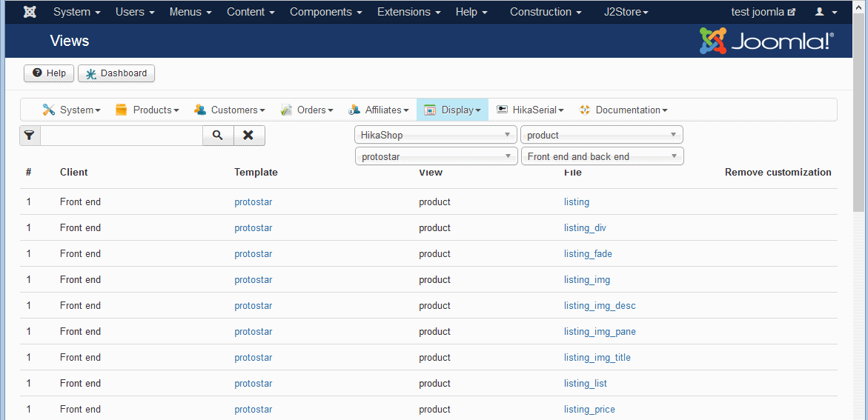Click Front end in the listing_div row
Screen dimensions: 868x420
(x=80, y=228)
